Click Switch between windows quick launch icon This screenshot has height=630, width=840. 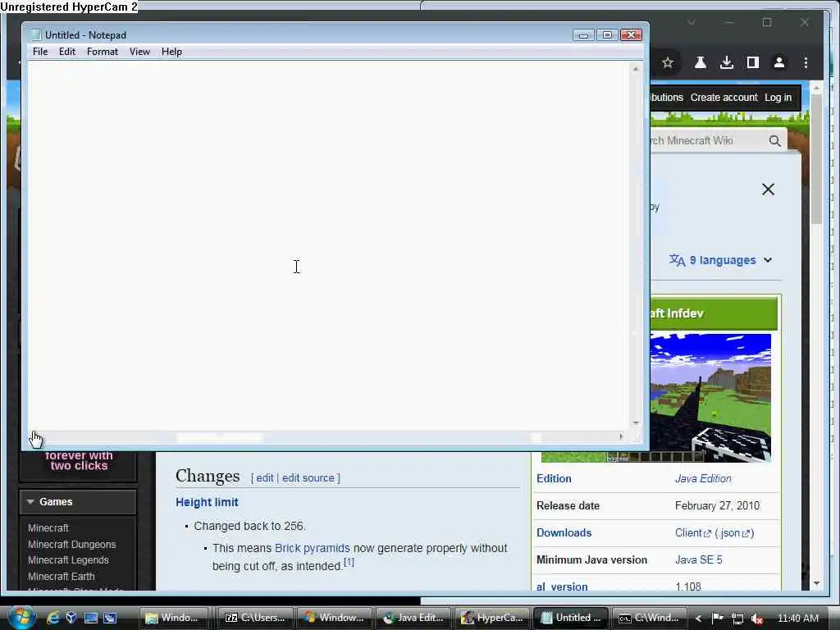(110, 618)
